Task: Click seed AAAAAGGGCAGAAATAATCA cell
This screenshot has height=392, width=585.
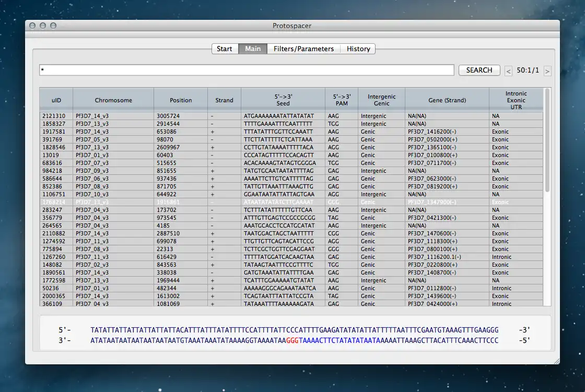Action: tap(283, 288)
